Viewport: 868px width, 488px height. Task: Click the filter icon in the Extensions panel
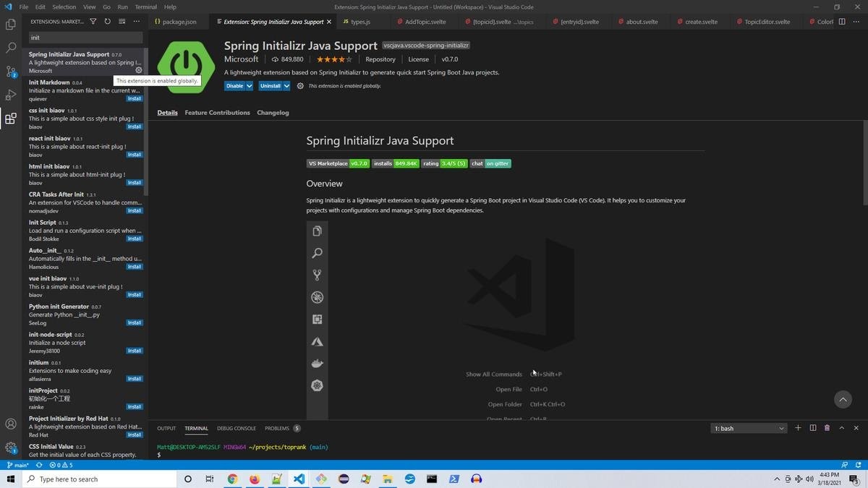point(93,22)
